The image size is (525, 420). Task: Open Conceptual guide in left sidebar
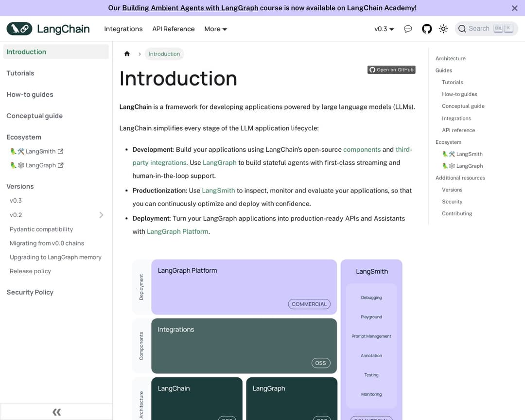pyautogui.click(x=35, y=116)
